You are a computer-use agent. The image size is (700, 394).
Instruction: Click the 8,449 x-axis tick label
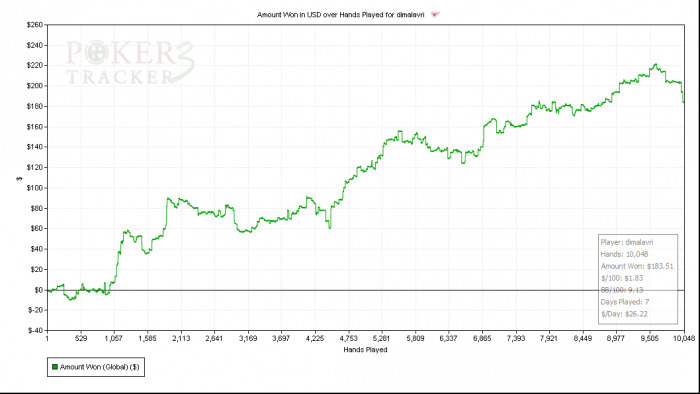tap(583, 338)
